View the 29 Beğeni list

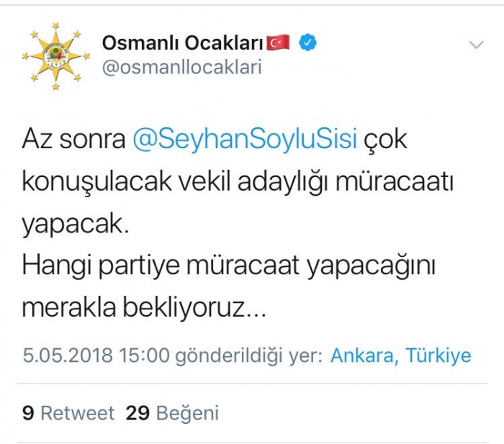tap(172, 413)
